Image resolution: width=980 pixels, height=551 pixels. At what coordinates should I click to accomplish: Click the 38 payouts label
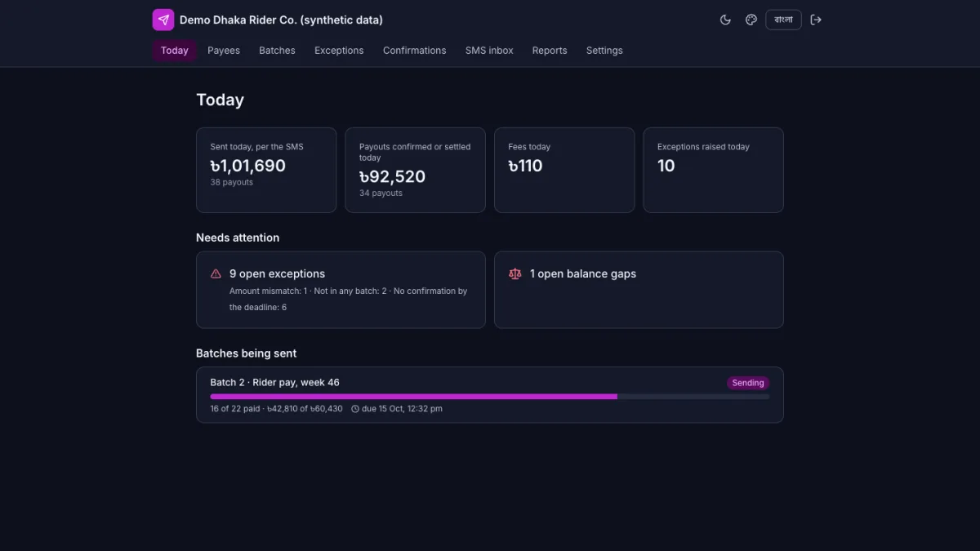pos(232,183)
